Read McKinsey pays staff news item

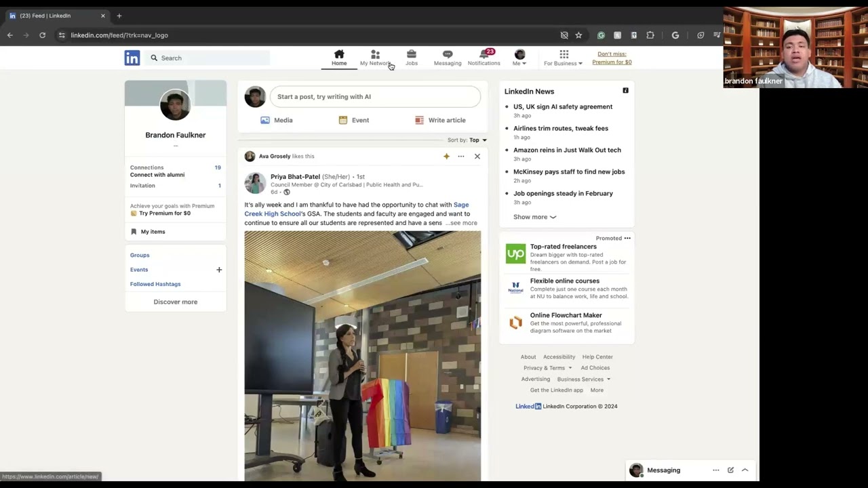[x=569, y=172]
